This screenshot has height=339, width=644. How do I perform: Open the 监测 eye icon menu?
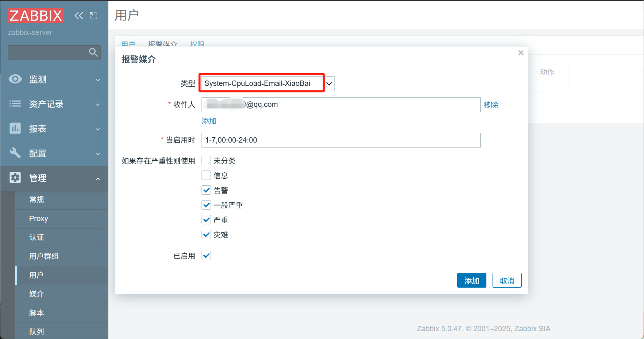(x=15, y=79)
